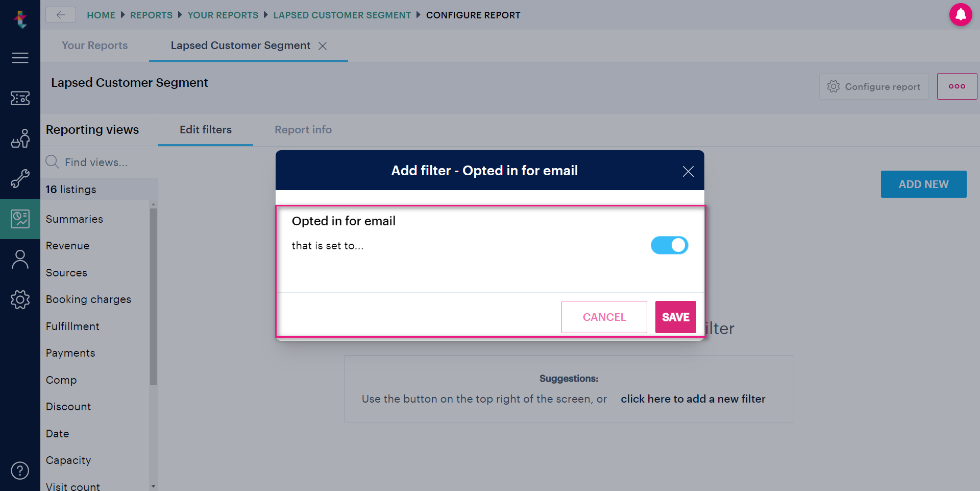The height and width of the screenshot is (491, 980).
Task: Open the three-dot more options menu
Action: tap(957, 86)
